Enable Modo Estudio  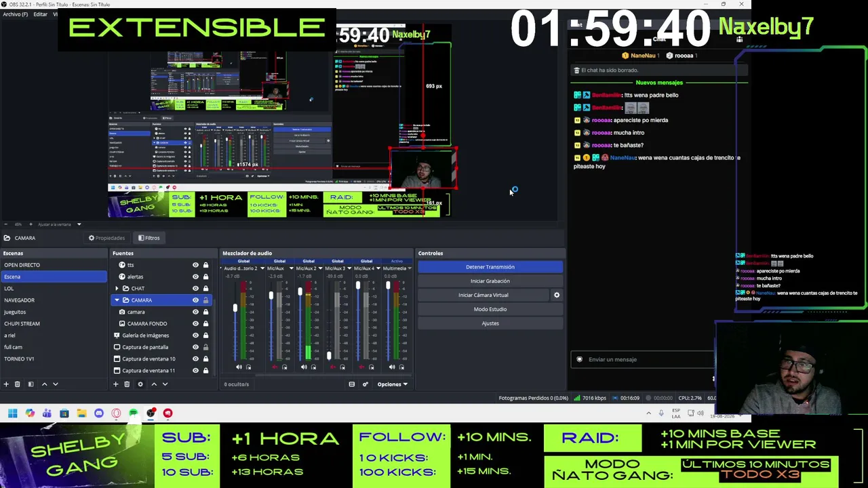[x=490, y=309]
